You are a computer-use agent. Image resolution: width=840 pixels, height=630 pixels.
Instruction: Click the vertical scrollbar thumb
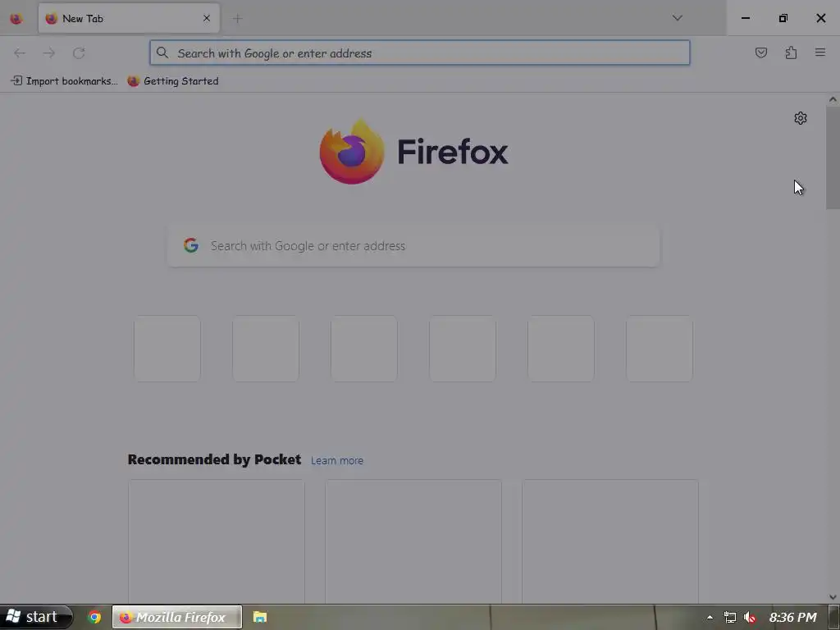click(x=833, y=157)
